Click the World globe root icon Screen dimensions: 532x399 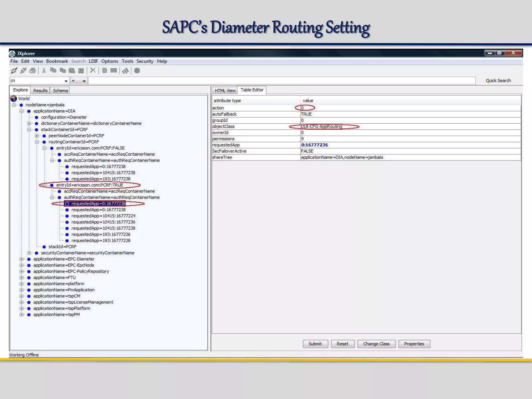[14, 99]
